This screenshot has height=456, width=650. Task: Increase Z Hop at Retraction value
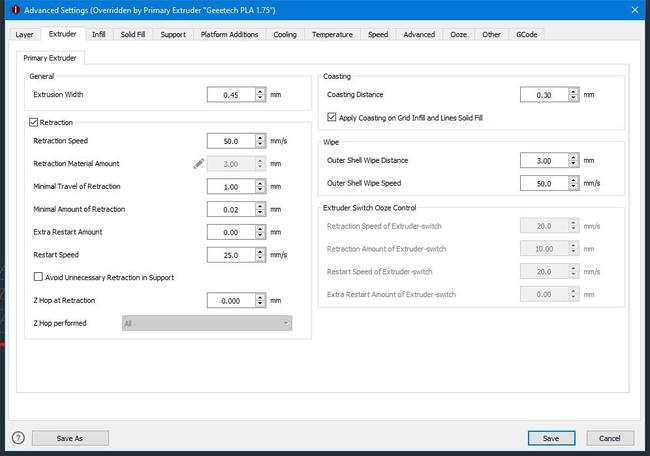tap(260, 296)
